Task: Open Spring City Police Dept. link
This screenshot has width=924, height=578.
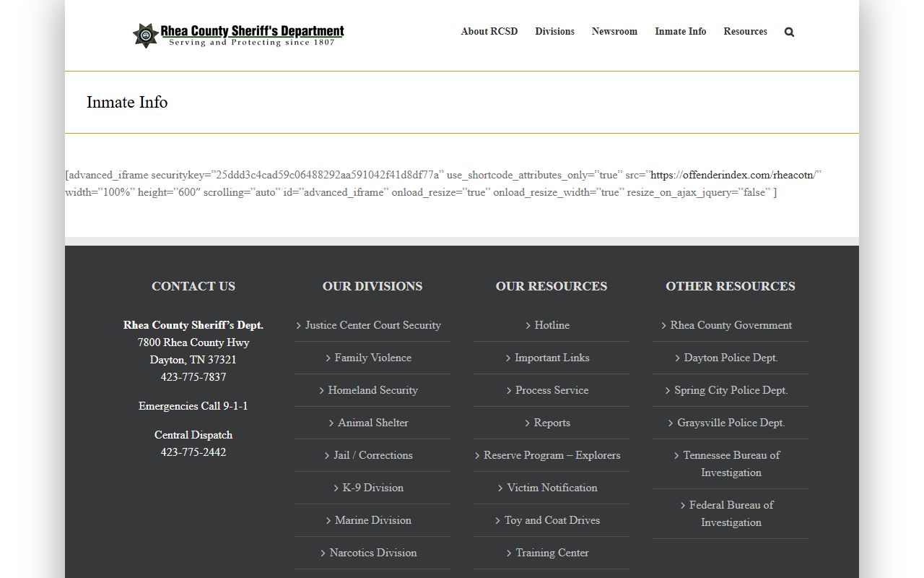Action: pos(731,390)
